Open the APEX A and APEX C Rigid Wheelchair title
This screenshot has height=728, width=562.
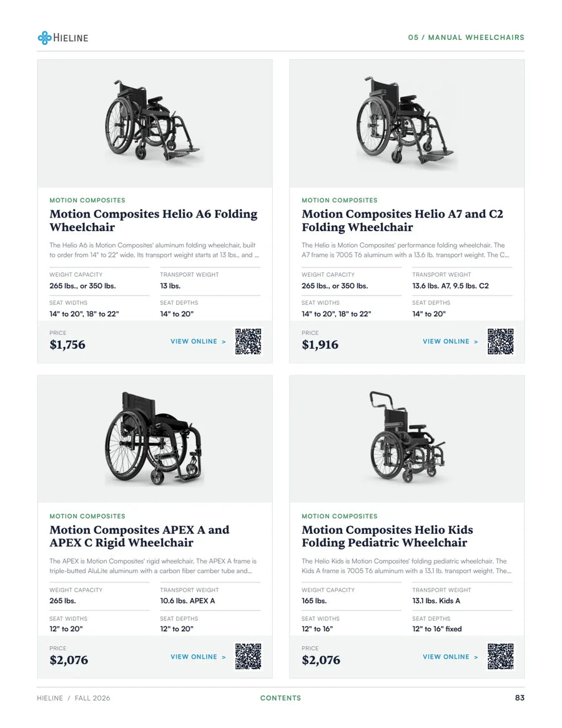click(140, 536)
